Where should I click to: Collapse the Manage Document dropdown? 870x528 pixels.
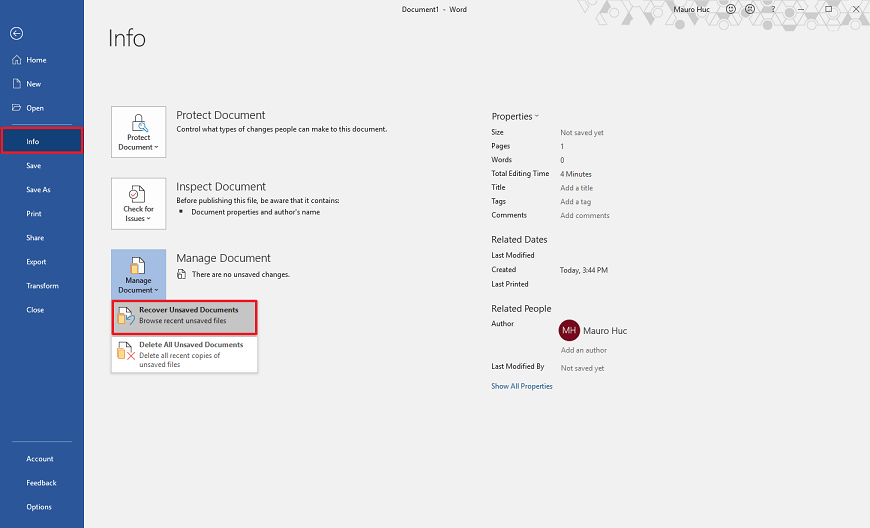coord(138,274)
